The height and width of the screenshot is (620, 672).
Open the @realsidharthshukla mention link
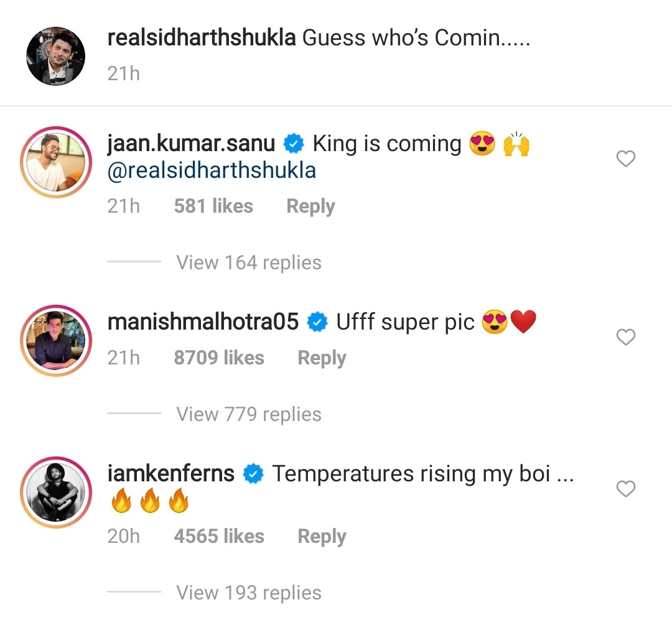click(x=212, y=170)
